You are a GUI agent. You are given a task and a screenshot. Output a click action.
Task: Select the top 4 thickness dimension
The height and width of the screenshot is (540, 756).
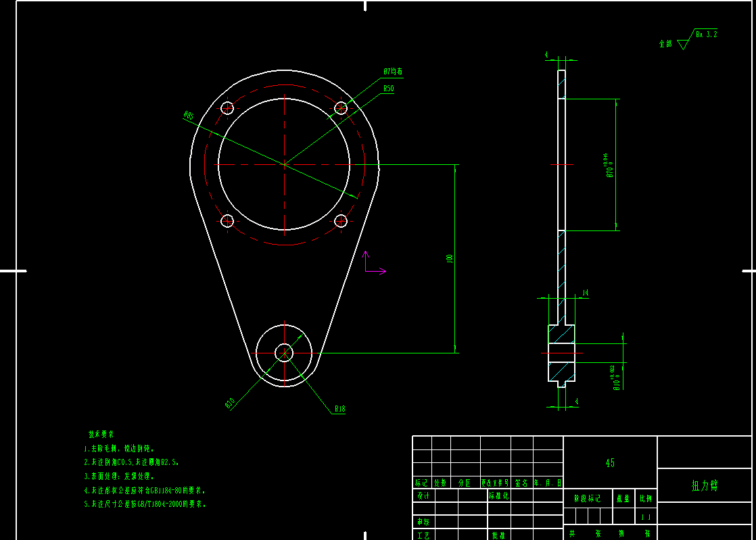click(547, 55)
